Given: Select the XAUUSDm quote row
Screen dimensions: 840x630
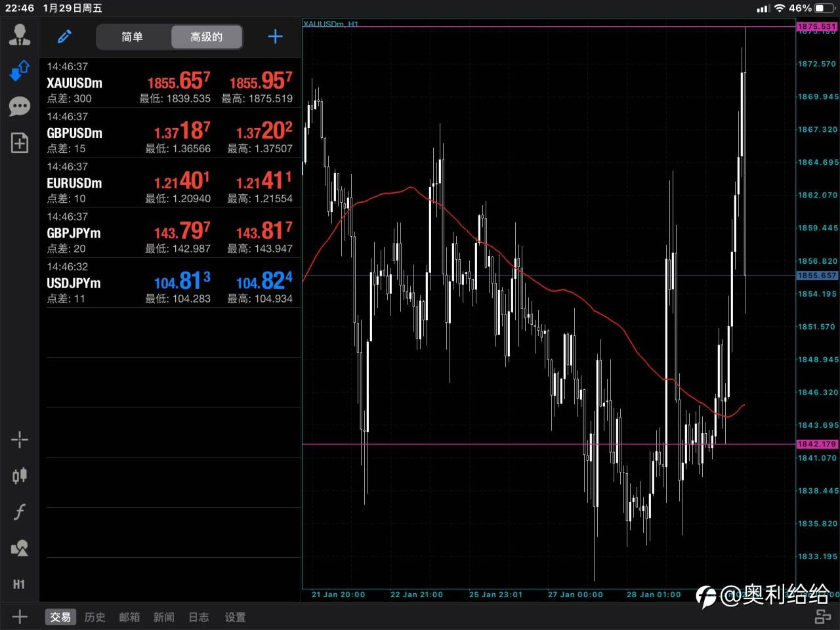Looking at the screenshot, I should point(169,83).
